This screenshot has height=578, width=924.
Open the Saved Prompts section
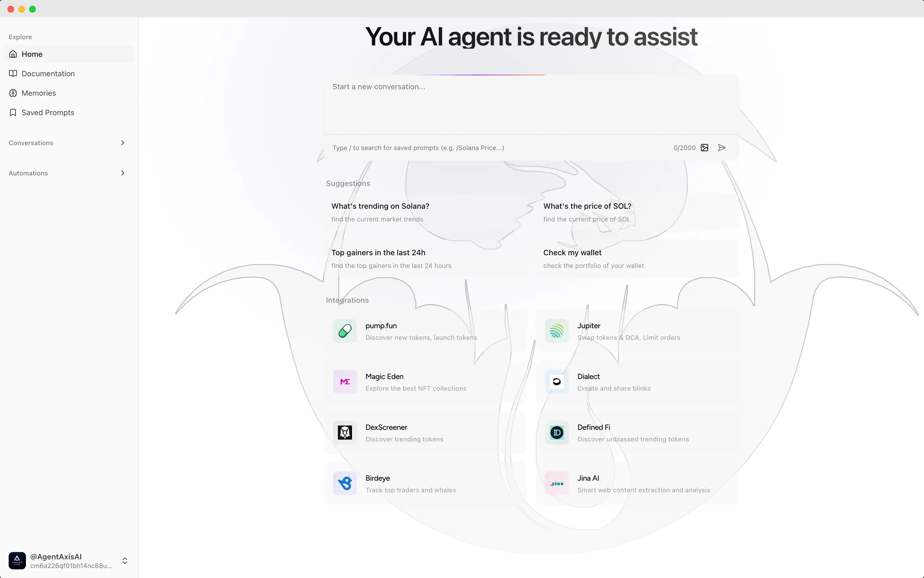point(48,112)
